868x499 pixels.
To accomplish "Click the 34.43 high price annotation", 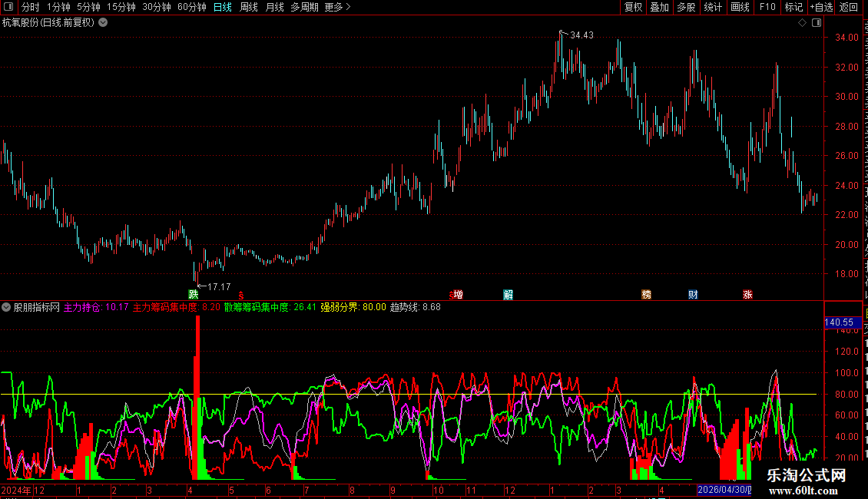I will tap(581, 35).
